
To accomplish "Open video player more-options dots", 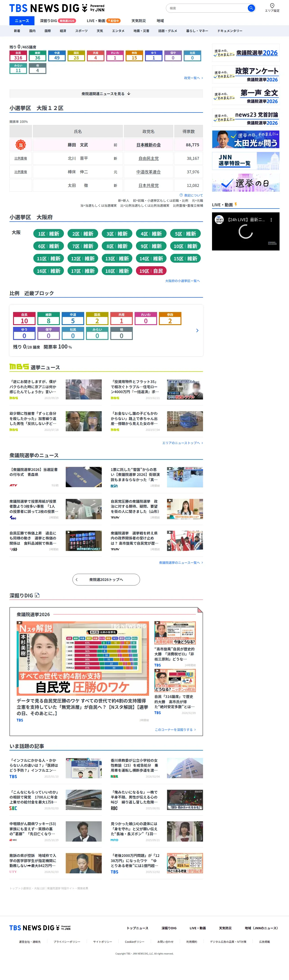I will point(271,220).
